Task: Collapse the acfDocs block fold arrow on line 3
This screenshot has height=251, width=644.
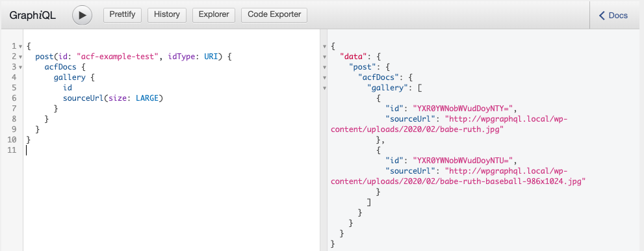Action: (x=20, y=67)
